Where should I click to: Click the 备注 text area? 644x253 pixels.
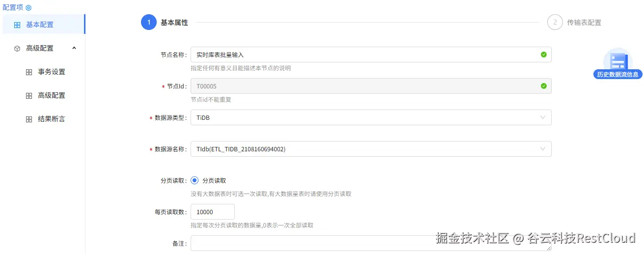[371, 243]
